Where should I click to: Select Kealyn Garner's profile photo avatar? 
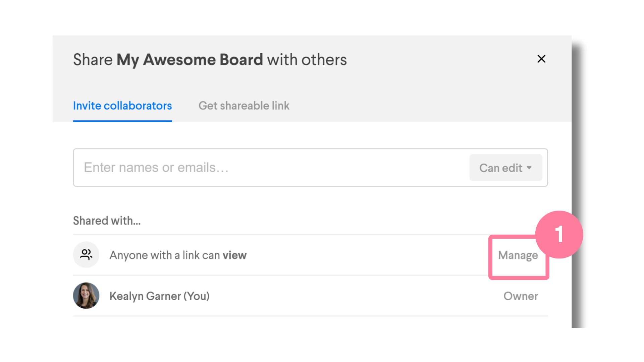[86, 296]
